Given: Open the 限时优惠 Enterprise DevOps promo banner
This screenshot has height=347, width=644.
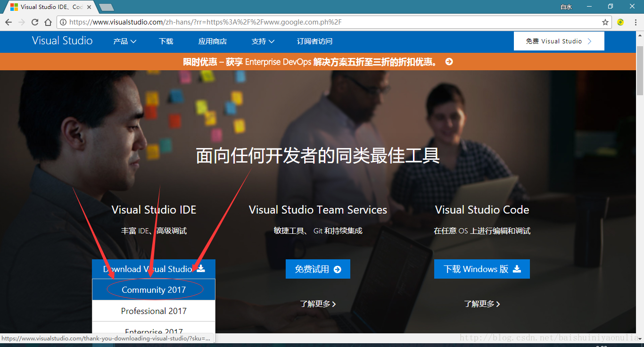Looking at the screenshot, I should coord(318,62).
